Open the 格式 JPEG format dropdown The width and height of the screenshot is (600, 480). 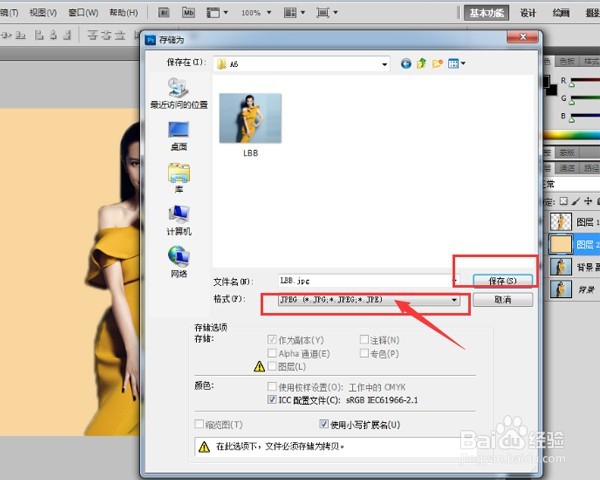coord(454,300)
